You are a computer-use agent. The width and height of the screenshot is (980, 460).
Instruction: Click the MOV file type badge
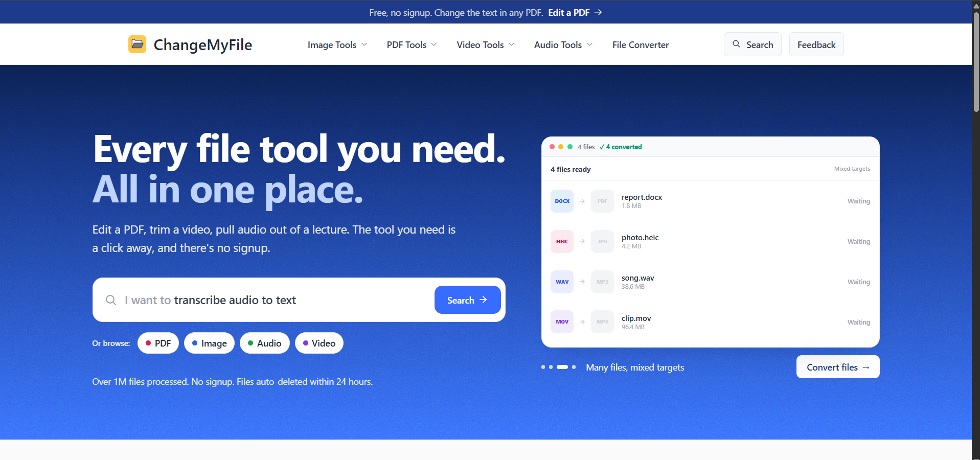562,322
